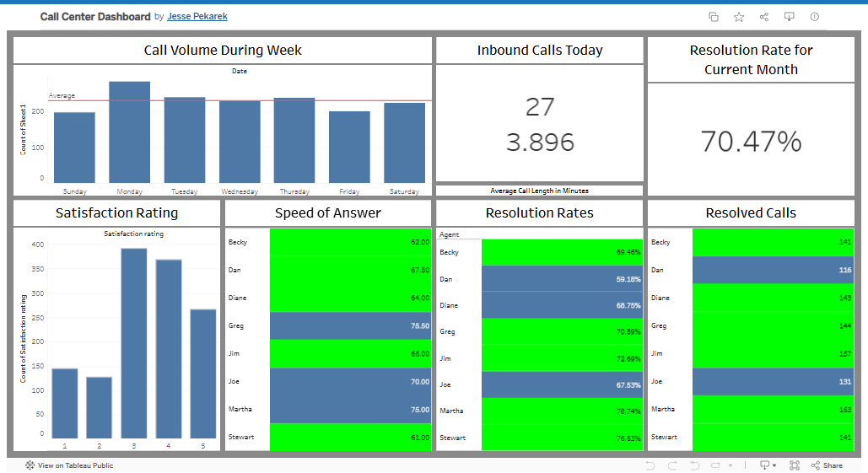Select Jim's 72.69% Resolution Rates cell
The height and width of the screenshot is (473, 868).
tap(562, 358)
